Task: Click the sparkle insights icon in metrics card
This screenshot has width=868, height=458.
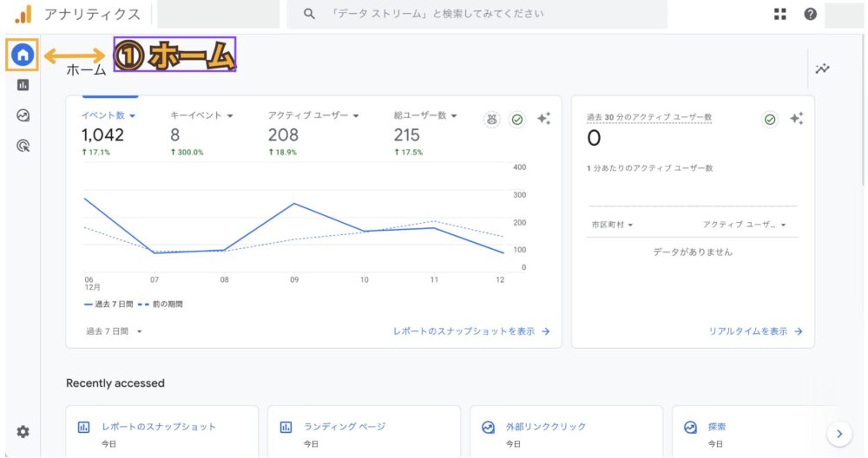Action: [x=543, y=118]
